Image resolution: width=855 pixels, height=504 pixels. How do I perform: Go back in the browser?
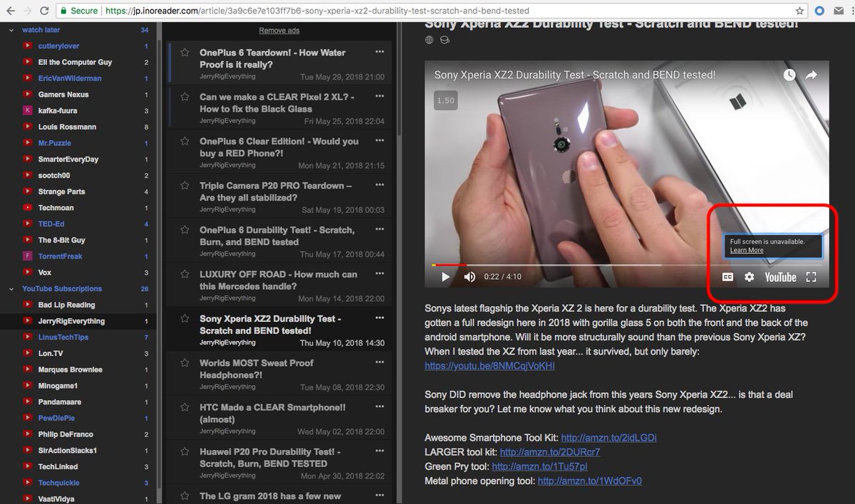[x=9, y=11]
